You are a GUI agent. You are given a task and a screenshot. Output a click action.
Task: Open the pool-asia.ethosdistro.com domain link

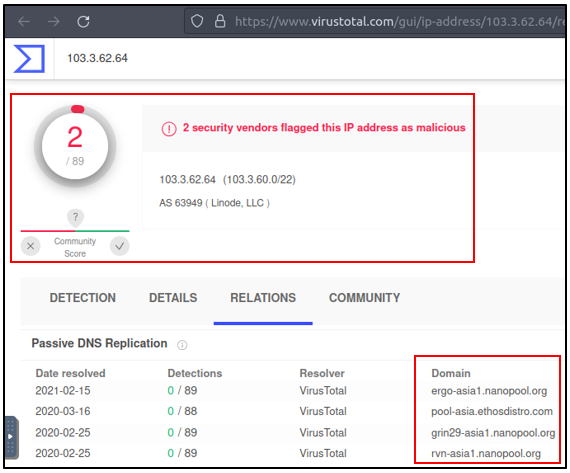[x=492, y=412]
